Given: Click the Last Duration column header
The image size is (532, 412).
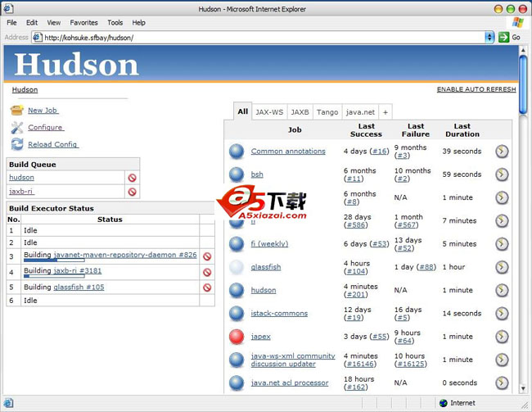Looking at the screenshot, I should coord(462,130).
